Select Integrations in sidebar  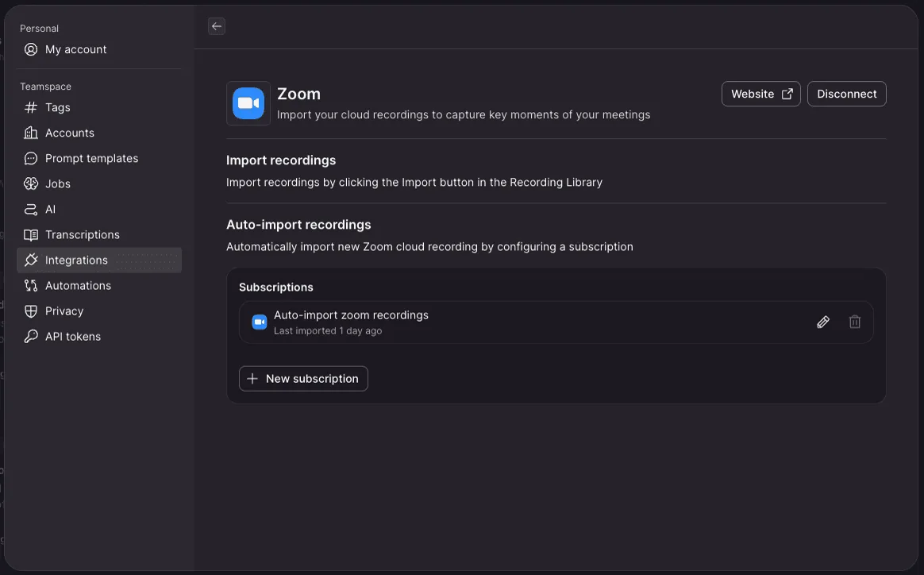99,260
